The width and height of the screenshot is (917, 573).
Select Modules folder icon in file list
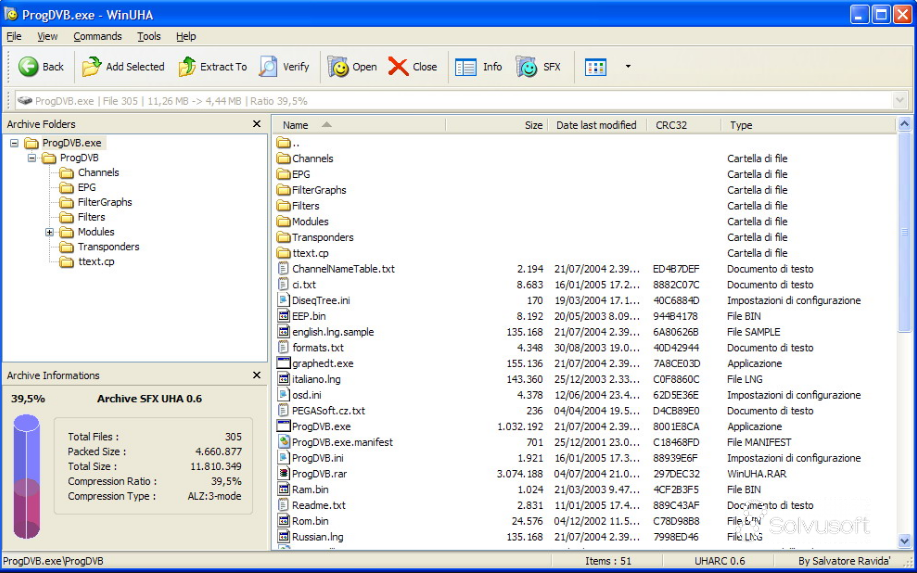(x=284, y=222)
